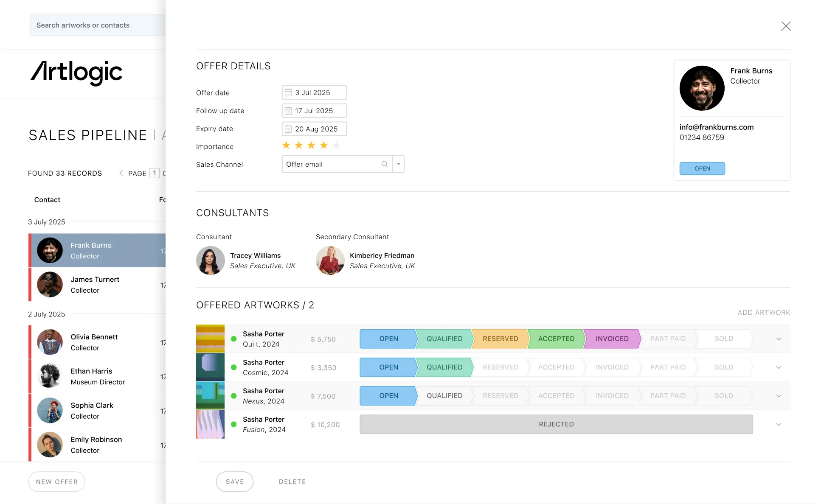The image size is (821, 504).
Task: Save the offer
Action: point(235,482)
